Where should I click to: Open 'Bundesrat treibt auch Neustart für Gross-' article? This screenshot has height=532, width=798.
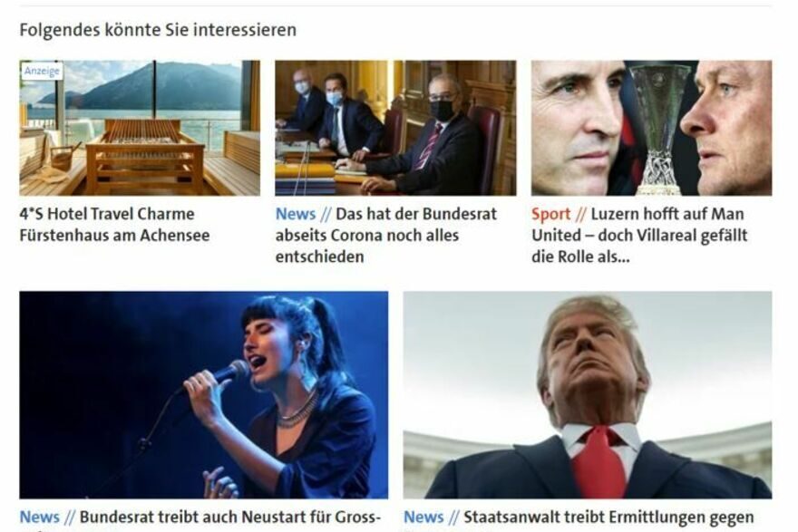[230, 517]
